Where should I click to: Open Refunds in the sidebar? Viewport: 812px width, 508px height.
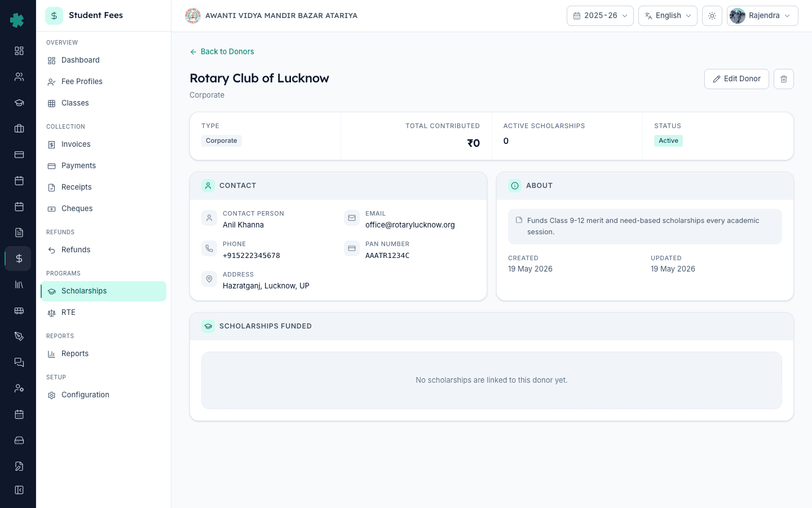103,250
